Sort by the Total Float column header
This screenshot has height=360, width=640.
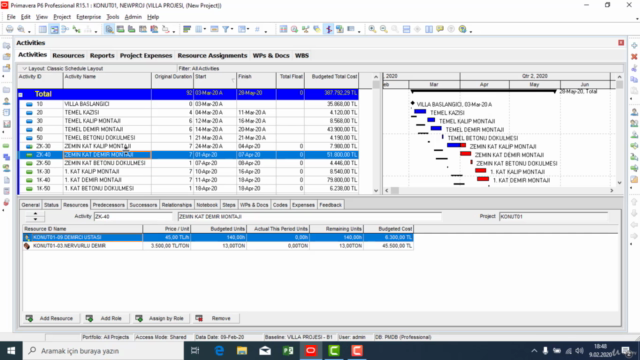[290, 80]
